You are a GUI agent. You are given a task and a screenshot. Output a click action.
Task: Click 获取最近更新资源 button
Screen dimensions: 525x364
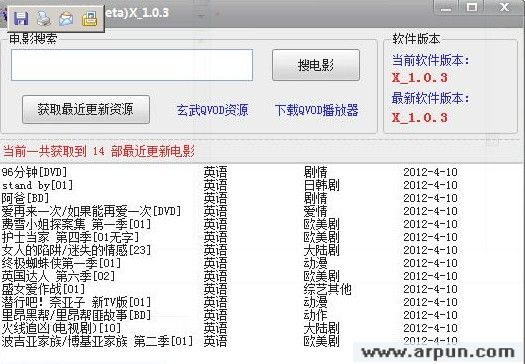pyautogui.click(x=86, y=110)
